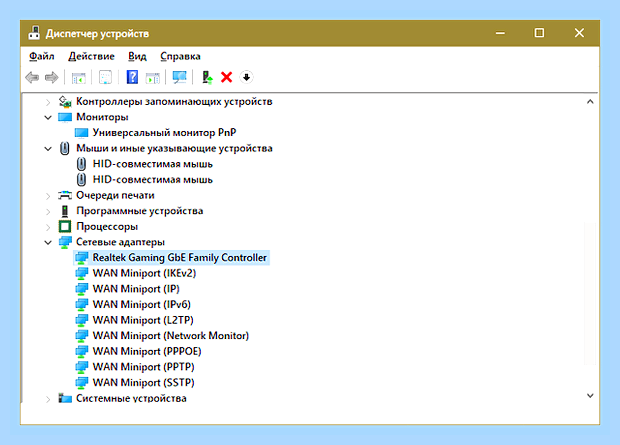Collapse the Мониторы category
620x445 pixels.
[x=48, y=117]
